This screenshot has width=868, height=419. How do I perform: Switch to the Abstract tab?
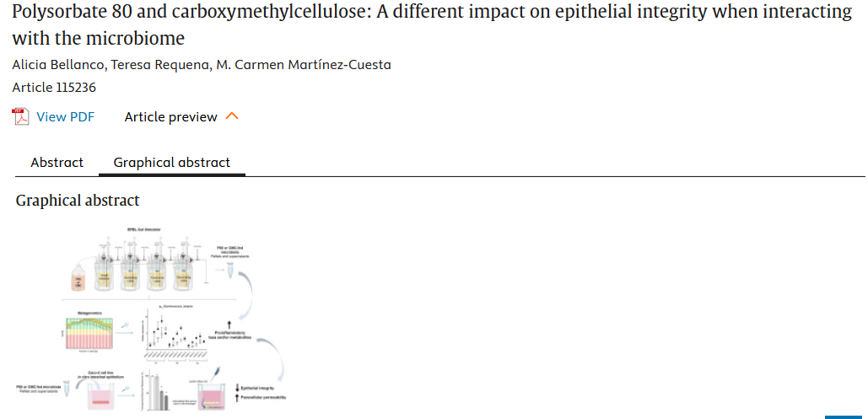pyautogui.click(x=57, y=162)
